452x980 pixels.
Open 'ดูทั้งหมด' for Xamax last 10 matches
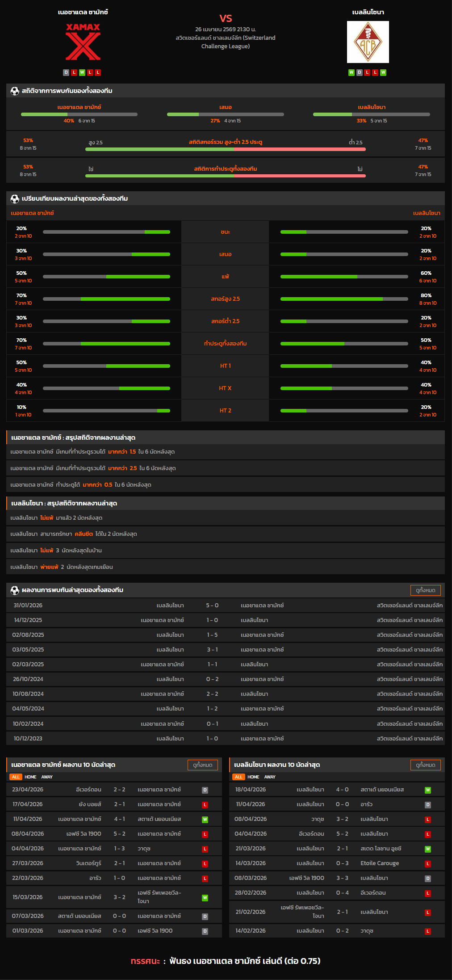pos(203,765)
